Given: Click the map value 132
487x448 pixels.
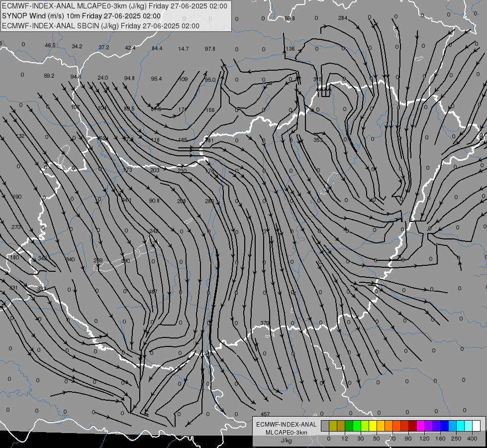Looking at the screenshot, I should tap(20, 136).
